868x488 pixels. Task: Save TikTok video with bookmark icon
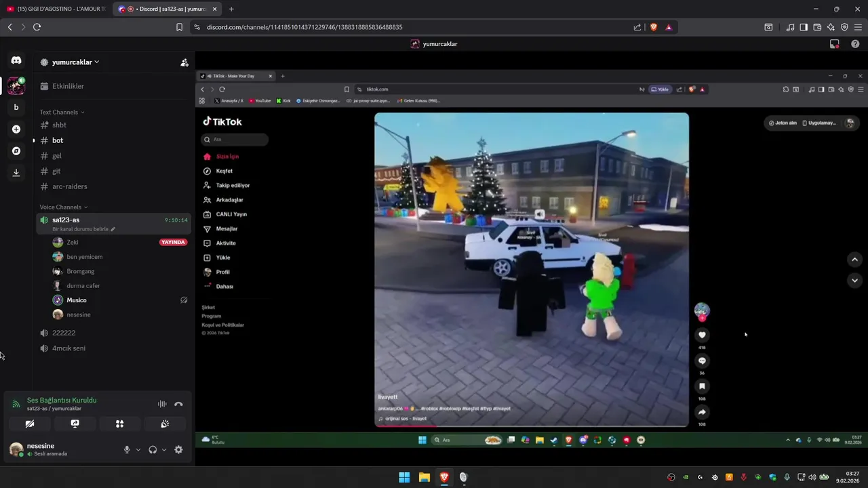(702, 386)
